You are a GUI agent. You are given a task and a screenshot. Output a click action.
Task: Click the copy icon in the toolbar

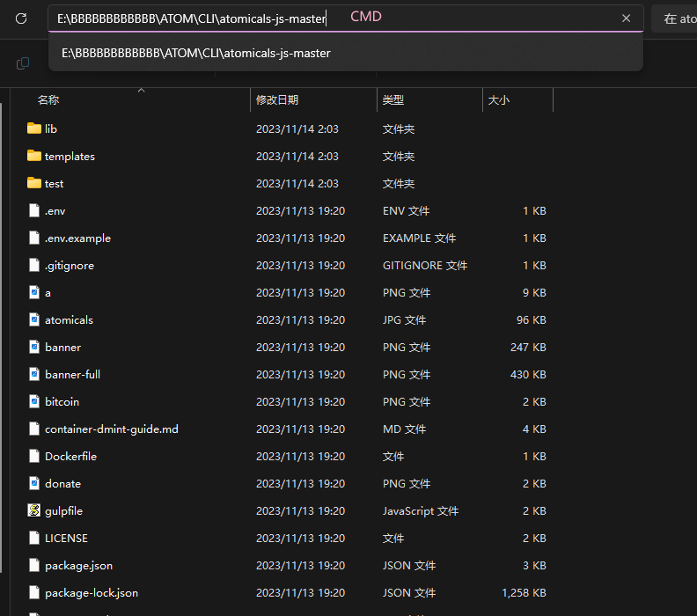(23, 62)
